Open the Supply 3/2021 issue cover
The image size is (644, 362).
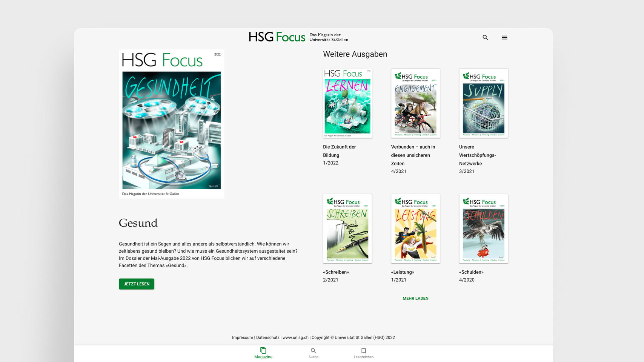click(x=484, y=103)
